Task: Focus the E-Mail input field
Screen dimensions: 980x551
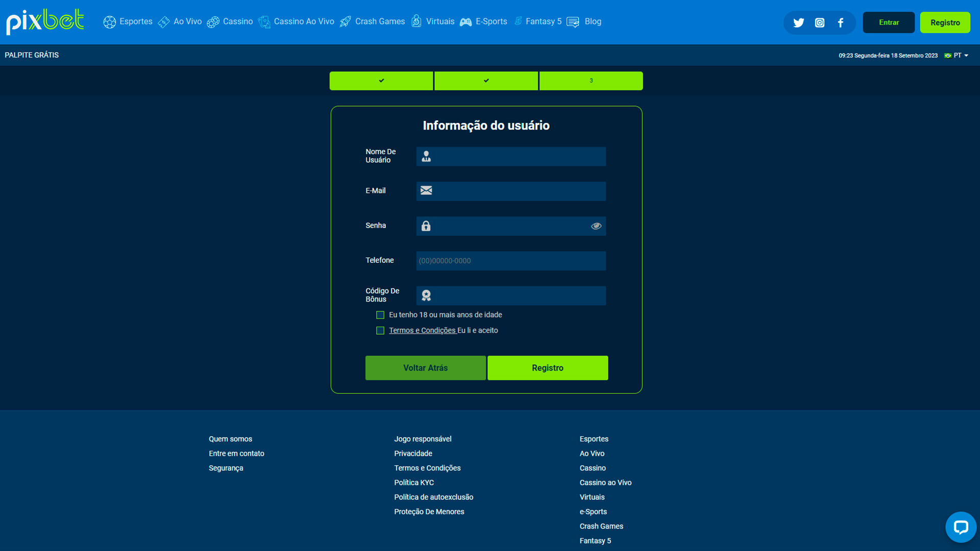Action: [511, 191]
